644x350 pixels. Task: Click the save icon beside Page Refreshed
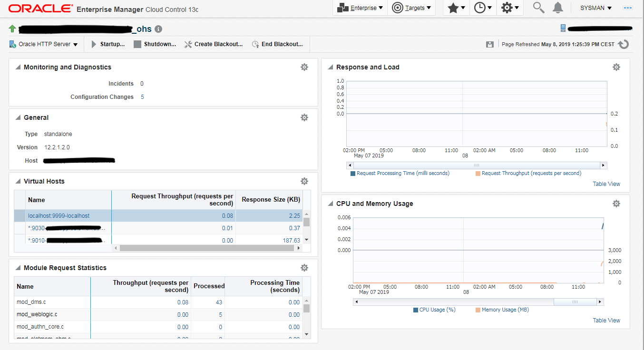tap(490, 44)
